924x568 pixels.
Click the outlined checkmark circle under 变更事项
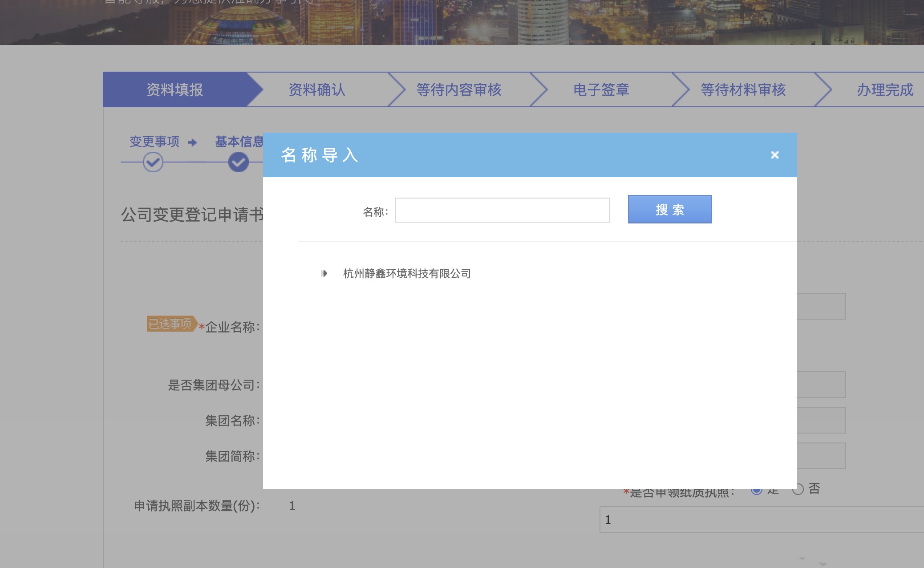coord(153,162)
